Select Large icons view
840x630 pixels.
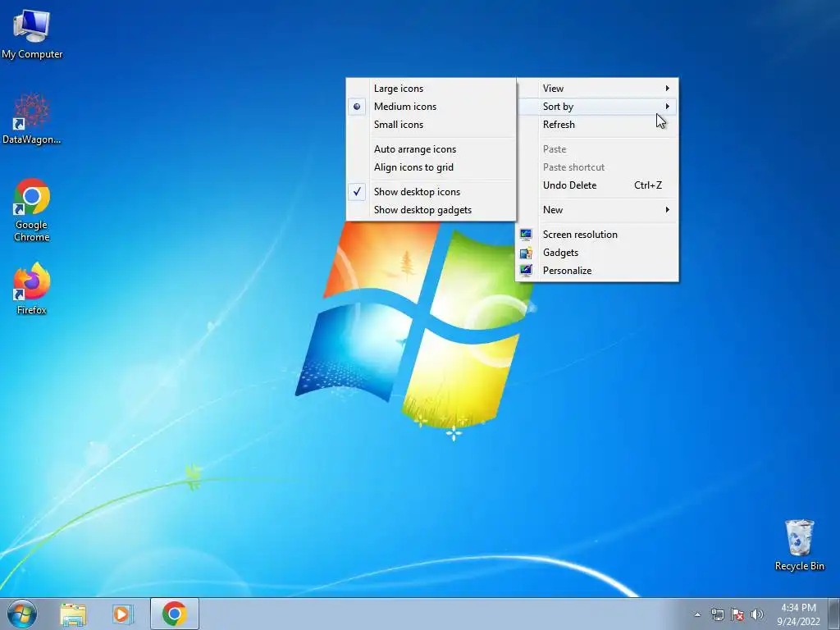click(431, 89)
